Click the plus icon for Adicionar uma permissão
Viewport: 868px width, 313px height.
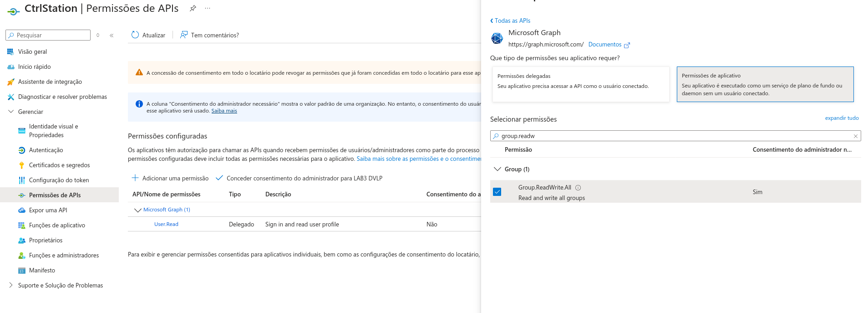[135, 178]
